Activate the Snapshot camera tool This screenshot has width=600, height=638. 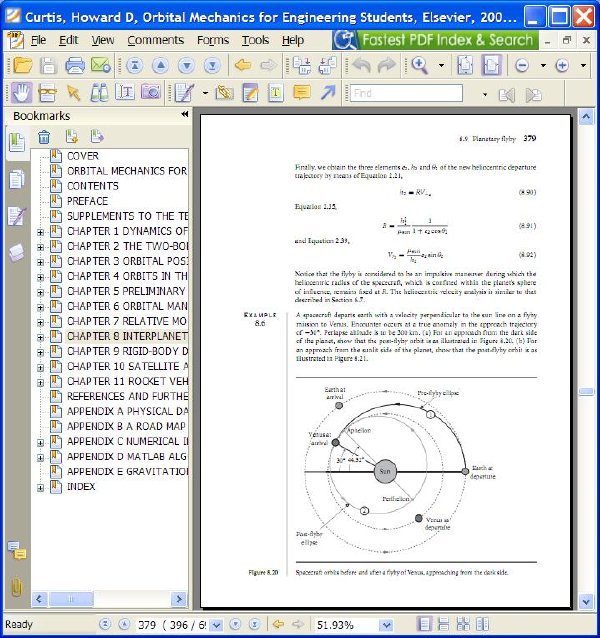[151, 93]
